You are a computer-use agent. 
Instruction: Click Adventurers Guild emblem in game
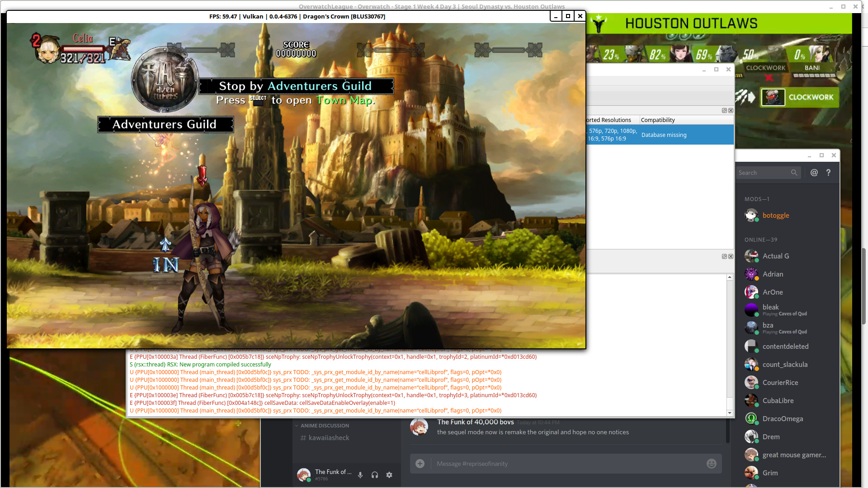point(165,79)
